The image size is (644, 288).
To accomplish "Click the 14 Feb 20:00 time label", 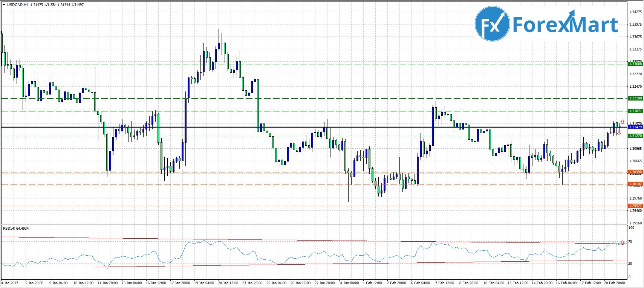I will point(542,283).
